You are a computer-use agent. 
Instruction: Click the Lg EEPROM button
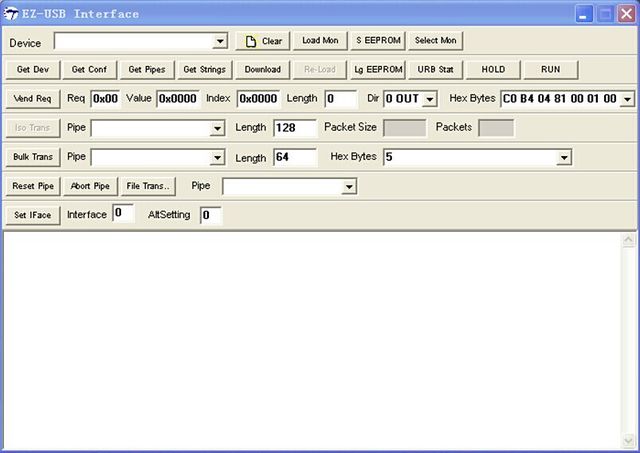pos(378,70)
